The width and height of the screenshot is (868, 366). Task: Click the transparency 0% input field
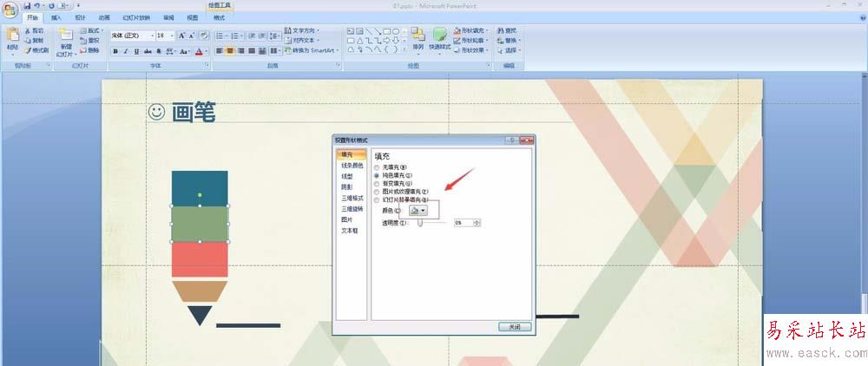(x=464, y=222)
